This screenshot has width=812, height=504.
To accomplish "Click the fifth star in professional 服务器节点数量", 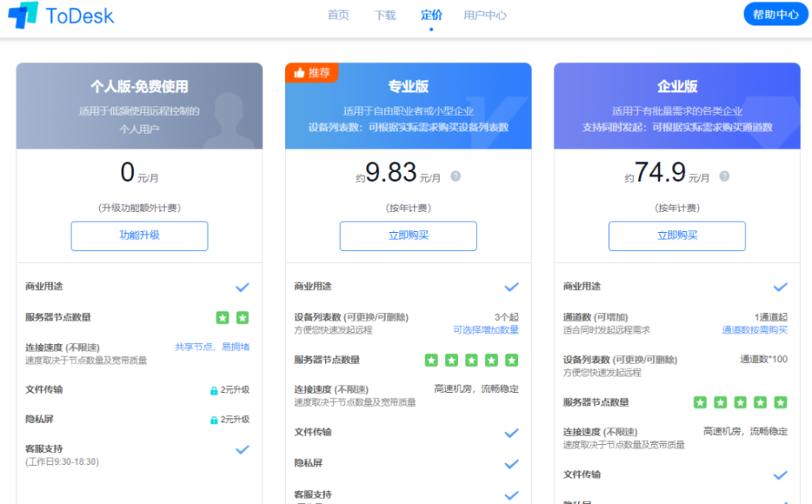I will pyautogui.click(x=512, y=360).
